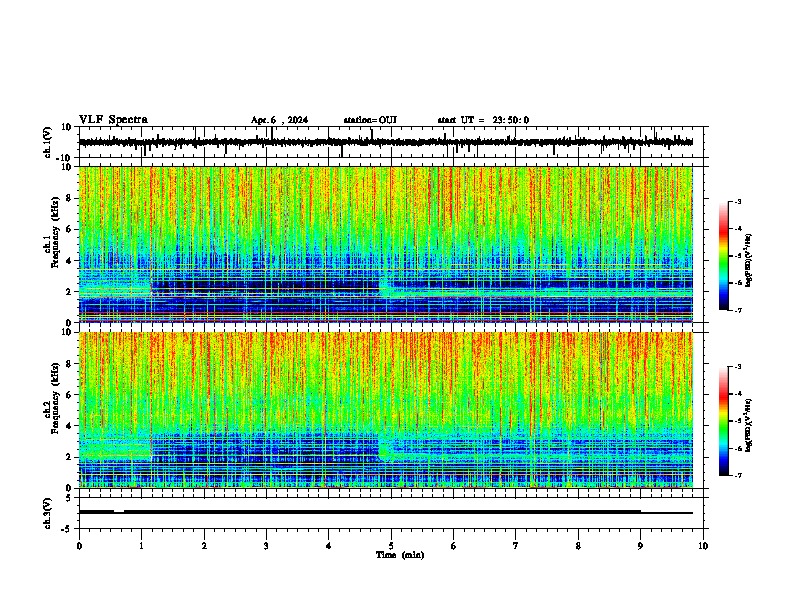Click the ch.2 spectrogram plot area

pyautogui.click(x=386, y=410)
